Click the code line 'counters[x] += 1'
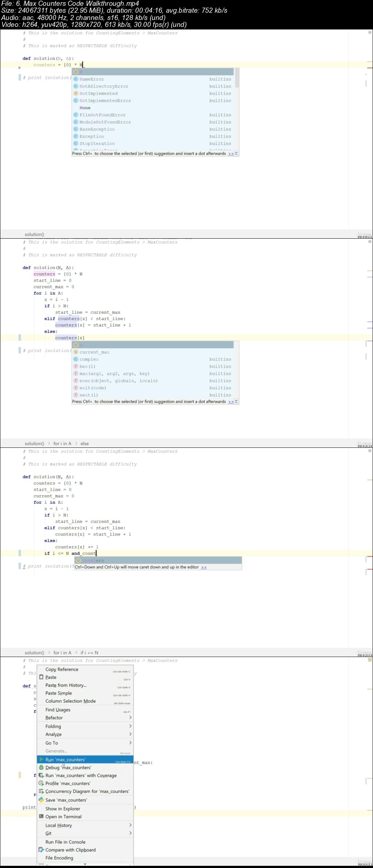 click(77, 547)
